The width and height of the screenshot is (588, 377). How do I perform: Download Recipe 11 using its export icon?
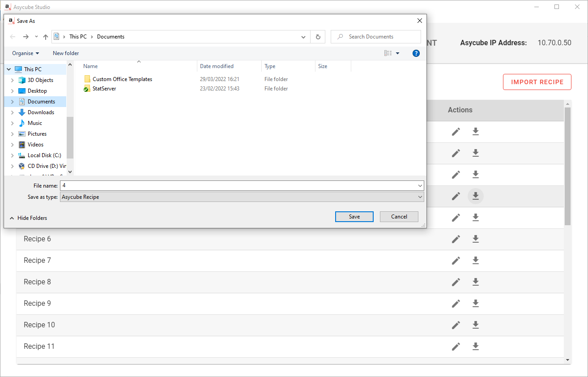click(x=475, y=347)
